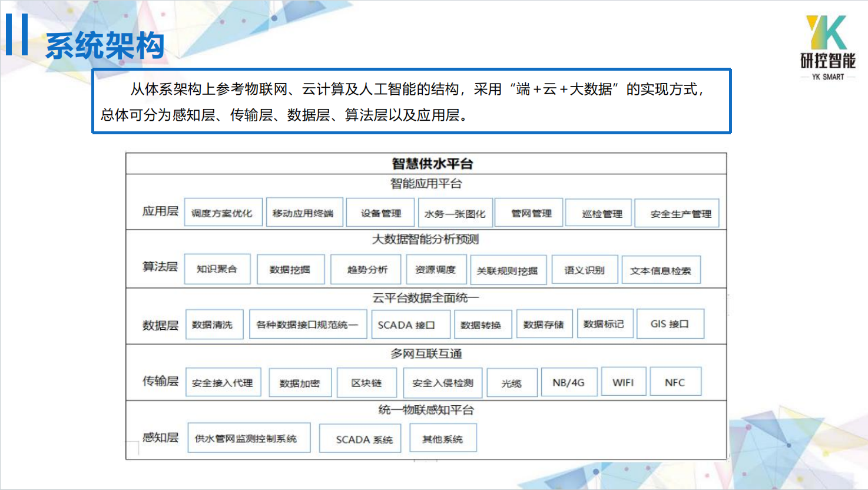
Task: Select the 数据清洗 box
Action: pos(214,325)
